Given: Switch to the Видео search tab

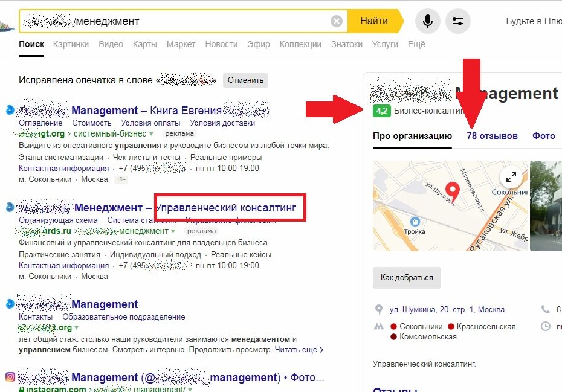Looking at the screenshot, I should 111,44.
